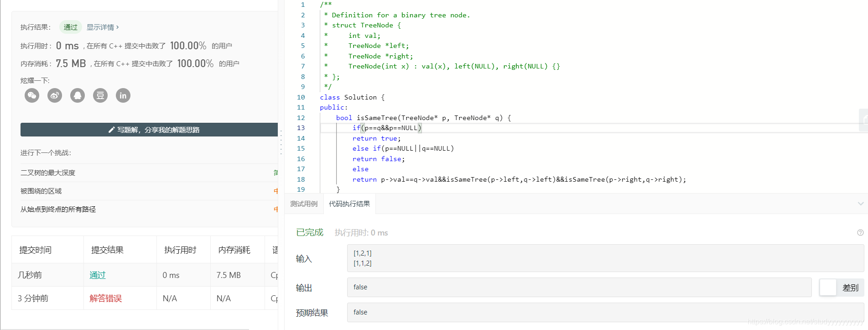Click code line 13 if(p==q&&p==NULL)
Screen dimensions: 868x330
[x=387, y=128]
